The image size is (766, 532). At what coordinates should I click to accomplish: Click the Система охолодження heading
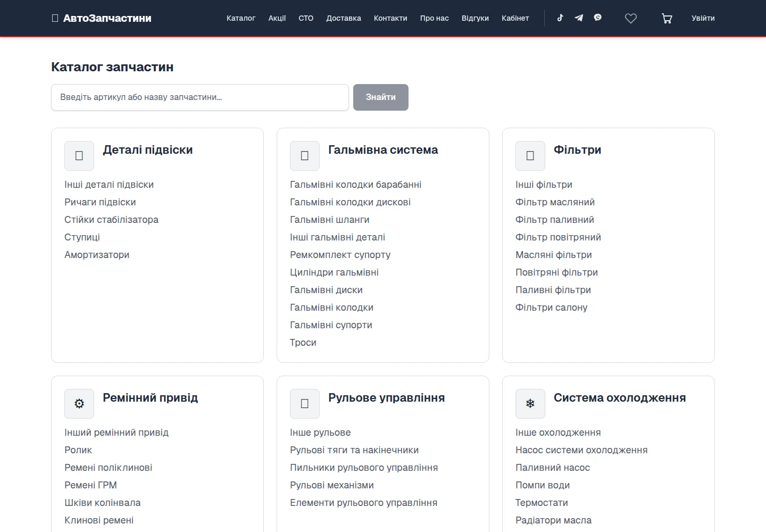pos(620,398)
